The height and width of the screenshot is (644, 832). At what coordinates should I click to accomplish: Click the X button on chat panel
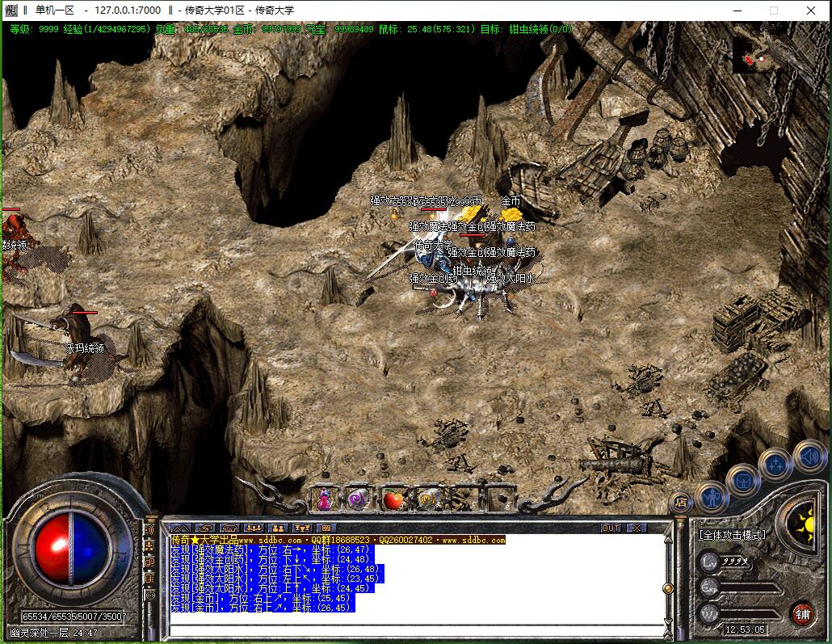[x=637, y=528]
